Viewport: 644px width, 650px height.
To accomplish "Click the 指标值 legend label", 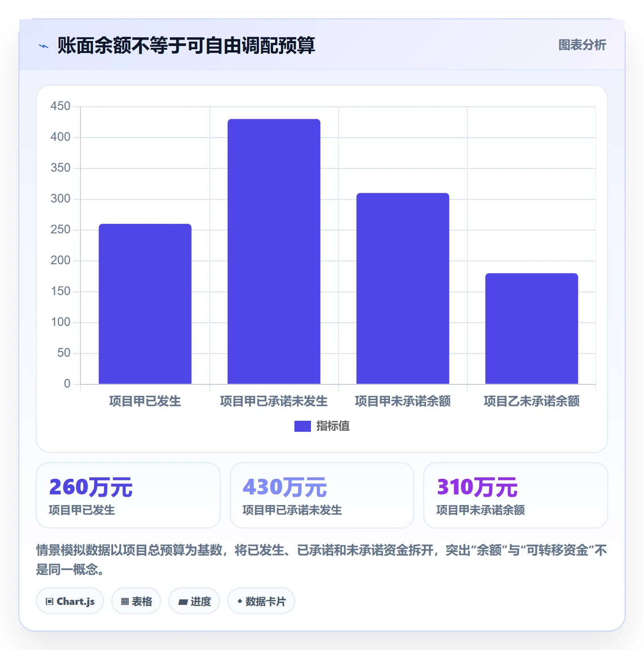I will [333, 426].
